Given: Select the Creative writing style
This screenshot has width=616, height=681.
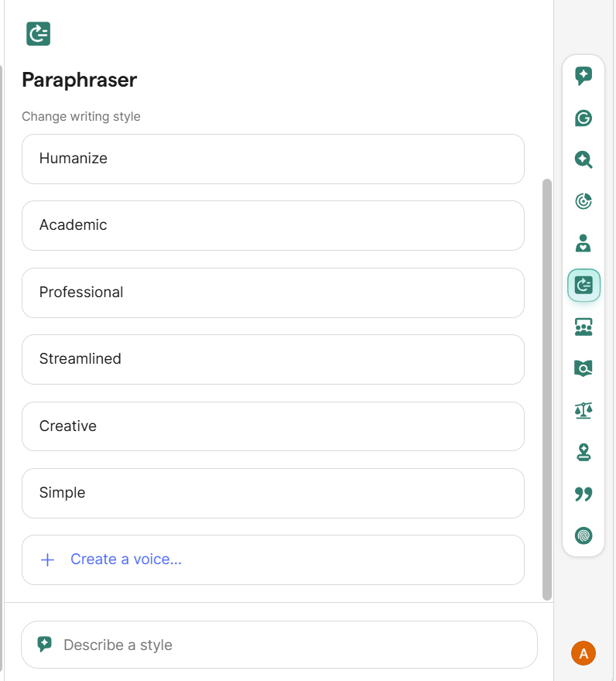Looking at the screenshot, I should click(x=273, y=426).
